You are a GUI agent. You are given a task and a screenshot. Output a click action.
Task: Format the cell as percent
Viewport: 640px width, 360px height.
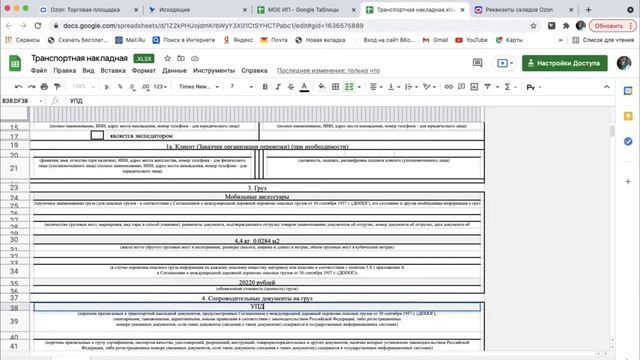pos(120,87)
